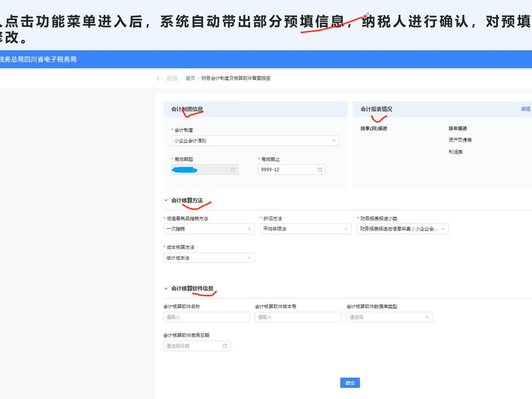Open 财务报表报送小类 dropdown
This screenshot has width=532, height=399.
pos(403,229)
